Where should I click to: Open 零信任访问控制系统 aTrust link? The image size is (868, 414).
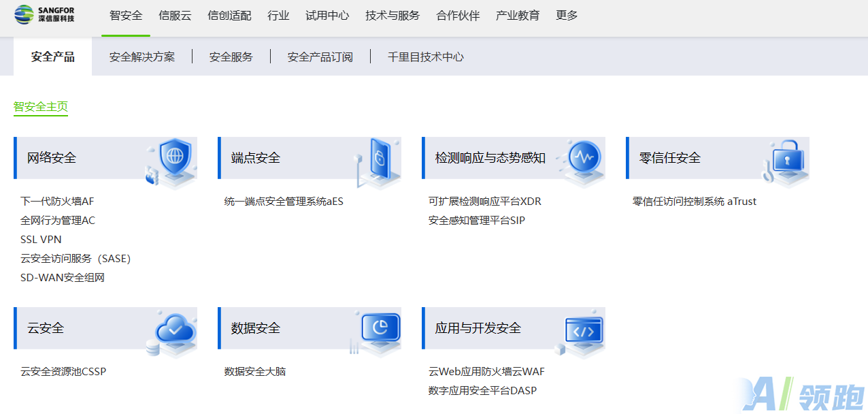click(695, 201)
